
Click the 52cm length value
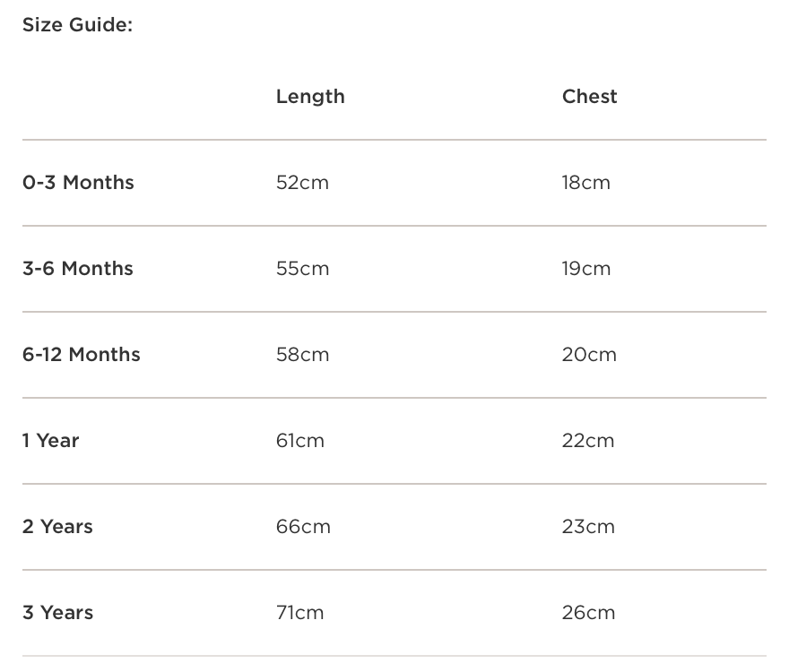302,183
